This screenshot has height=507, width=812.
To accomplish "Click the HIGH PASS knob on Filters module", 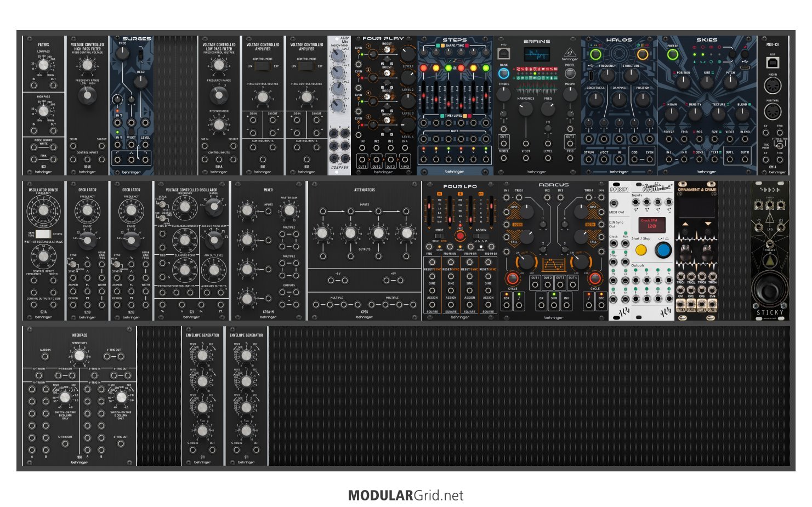I will pyautogui.click(x=43, y=111).
